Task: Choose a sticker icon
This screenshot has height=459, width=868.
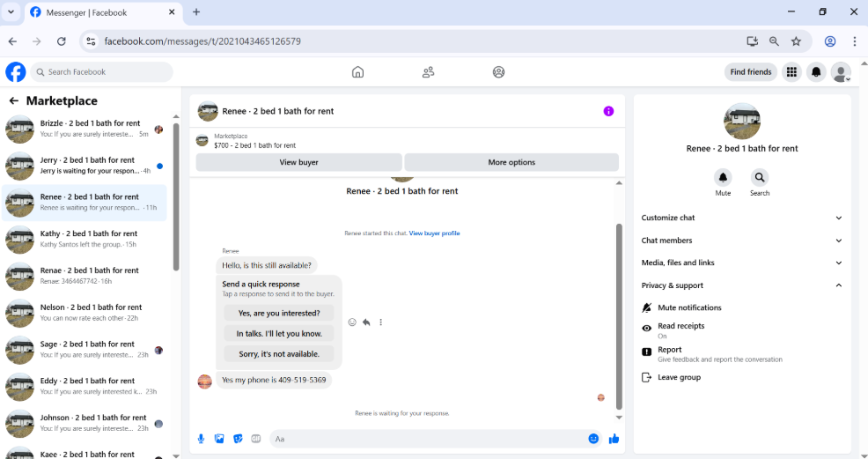Action: (x=238, y=439)
